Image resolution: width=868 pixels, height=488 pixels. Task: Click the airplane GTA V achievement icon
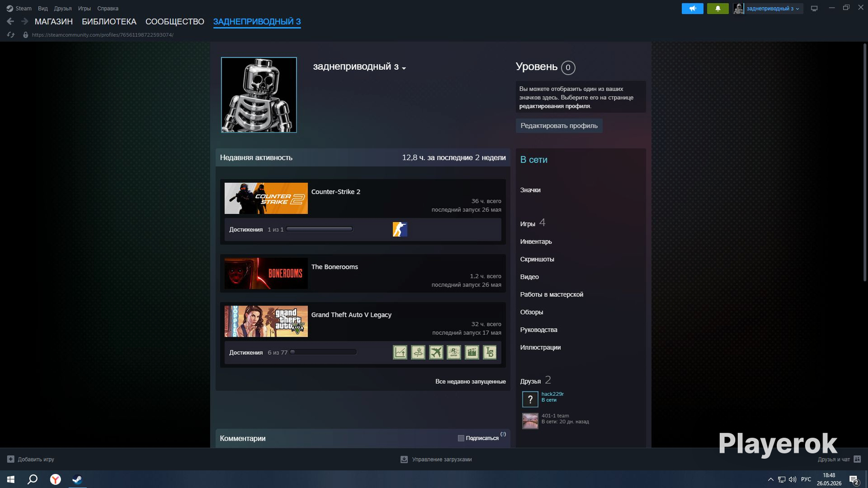[x=436, y=352]
